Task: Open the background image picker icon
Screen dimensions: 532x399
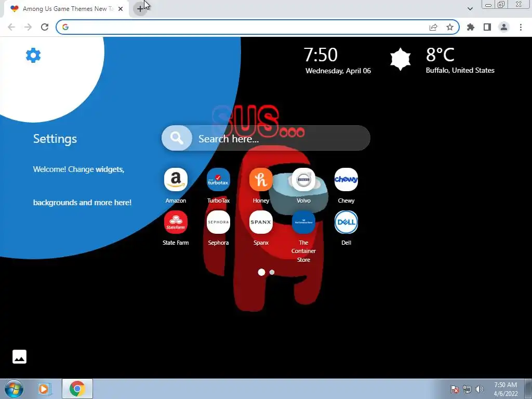Action: [19, 356]
